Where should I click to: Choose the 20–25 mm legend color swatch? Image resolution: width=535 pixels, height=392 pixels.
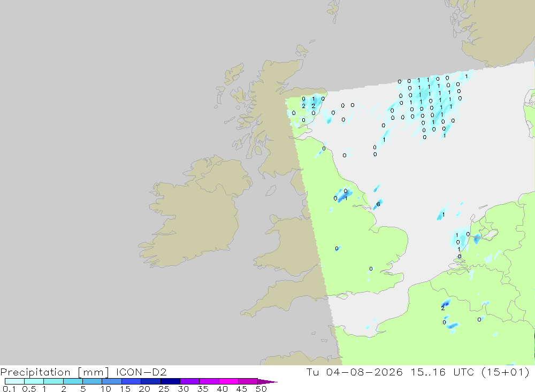pos(151,381)
